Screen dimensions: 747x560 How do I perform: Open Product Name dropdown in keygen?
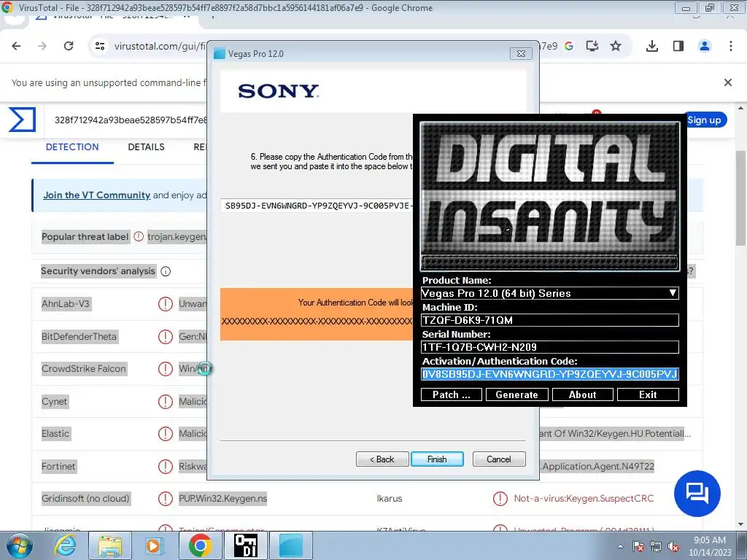[550, 293]
